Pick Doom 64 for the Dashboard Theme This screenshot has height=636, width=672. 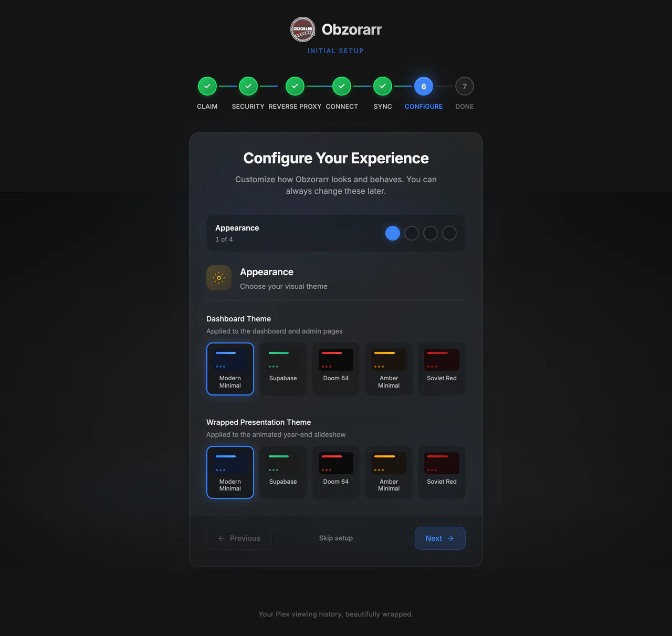click(x=336, y=369)
